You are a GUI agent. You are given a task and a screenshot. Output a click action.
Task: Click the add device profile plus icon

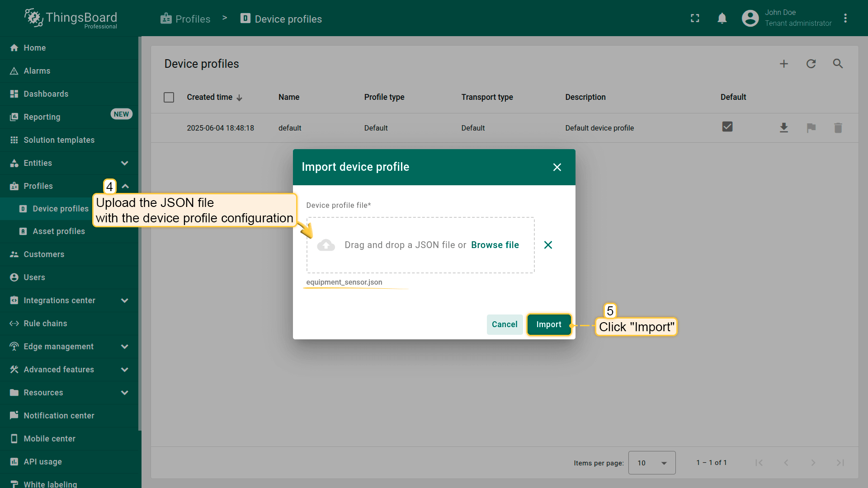coord(784,64)
